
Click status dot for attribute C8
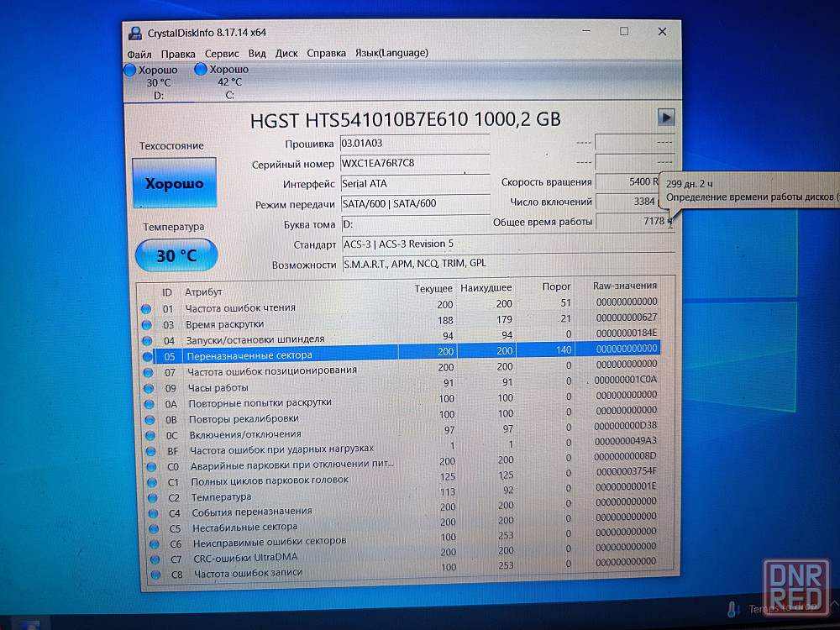[x=155, y=575]
